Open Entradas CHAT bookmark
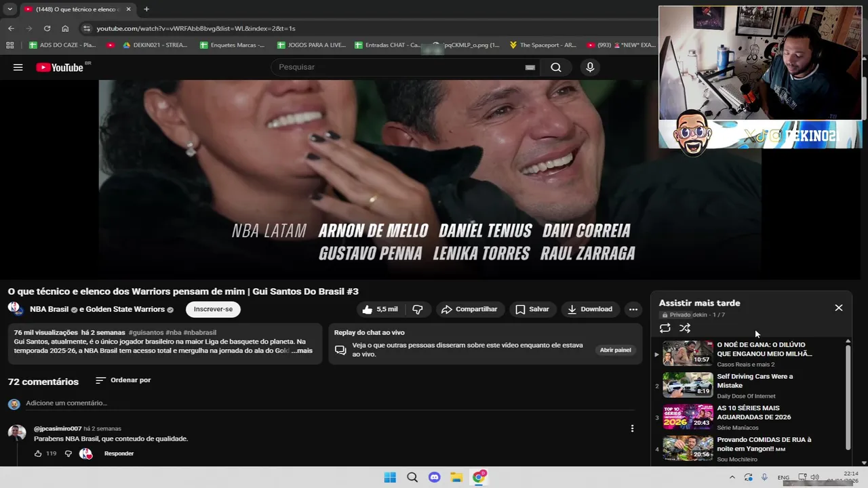The width and height of the screenshot is (868, 488). click(388, 45)
